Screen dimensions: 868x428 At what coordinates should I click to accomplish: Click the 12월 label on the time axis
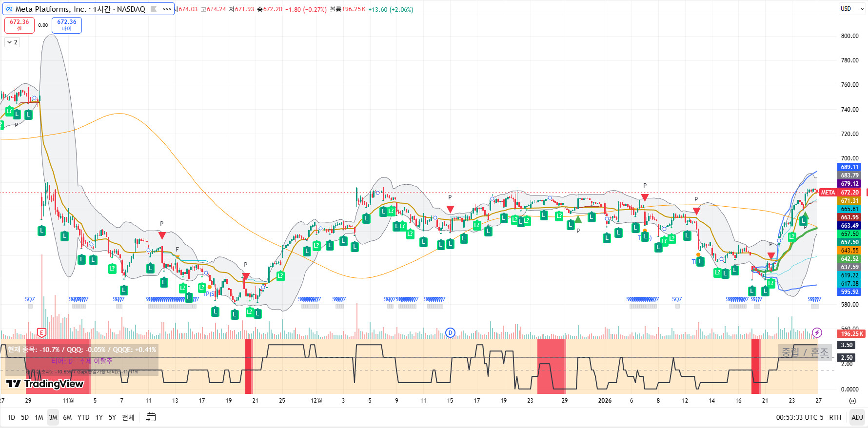[316, 401]
